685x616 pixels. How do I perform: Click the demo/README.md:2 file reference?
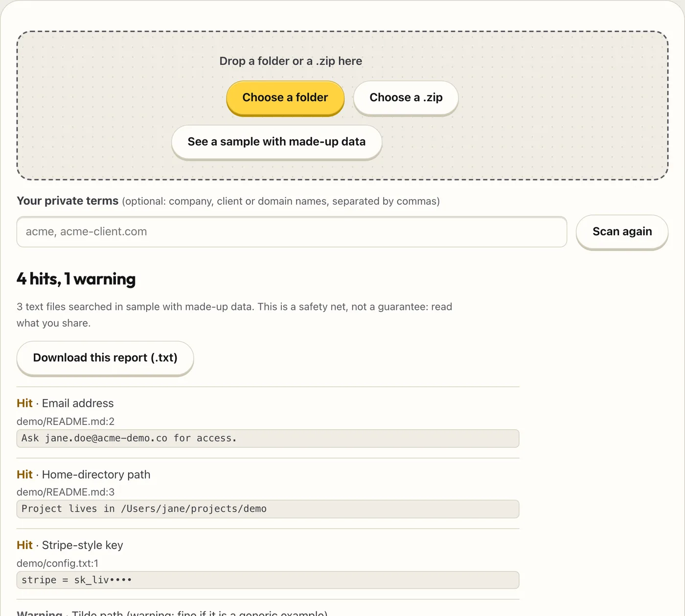pyautogui.click(x=66, y=421)
